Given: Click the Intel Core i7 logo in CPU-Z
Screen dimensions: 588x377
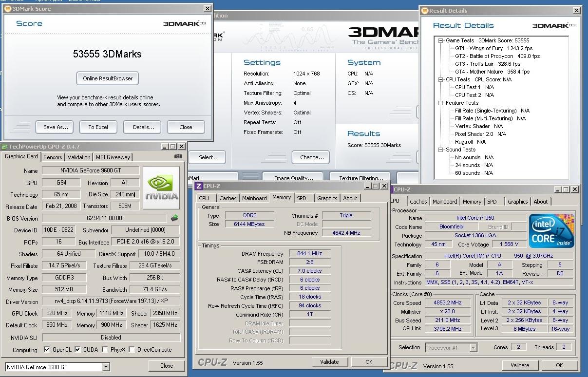Looking at the screenshot, I should pos(551,230).
